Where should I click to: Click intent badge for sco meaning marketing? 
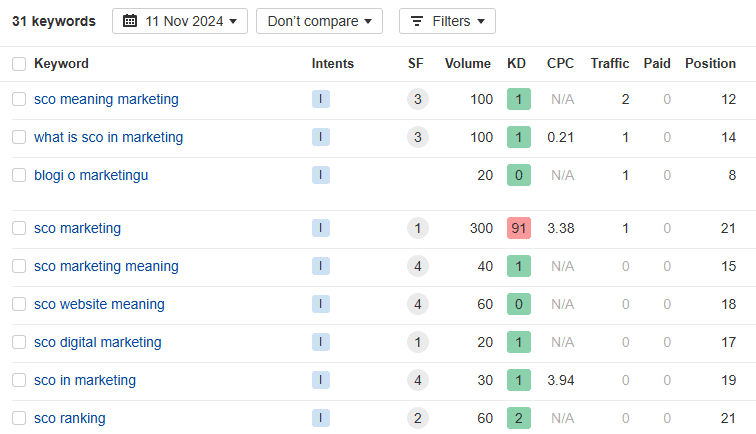320,99
